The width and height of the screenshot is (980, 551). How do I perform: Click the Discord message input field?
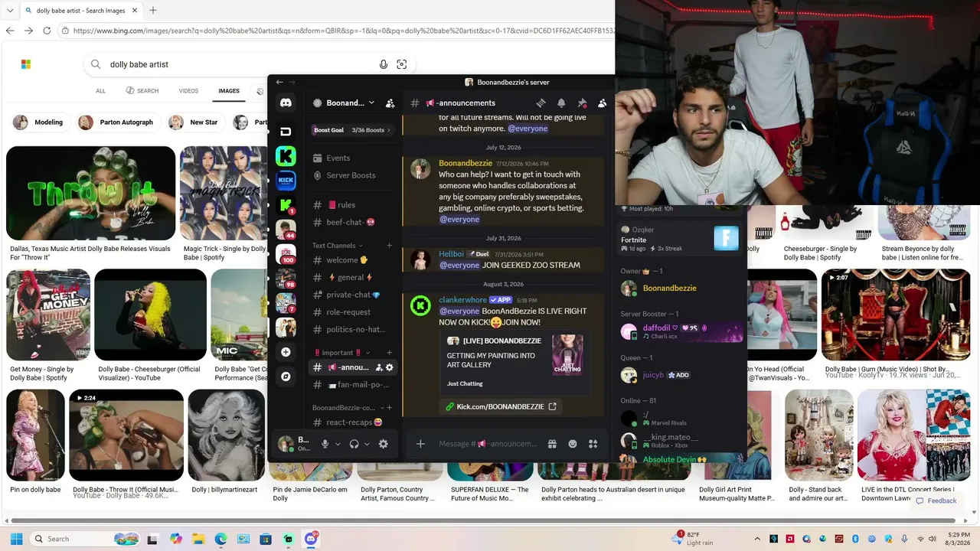[488, 444]
